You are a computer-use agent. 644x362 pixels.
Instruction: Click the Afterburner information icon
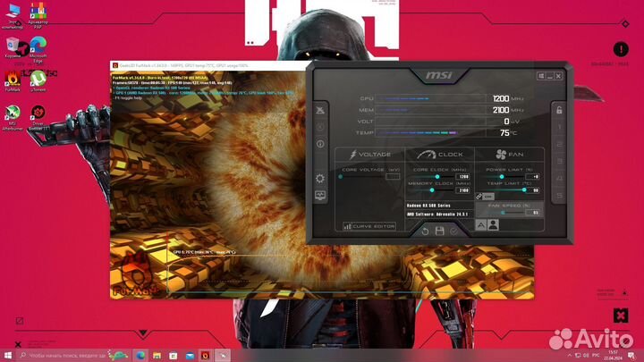click(320, 144)
